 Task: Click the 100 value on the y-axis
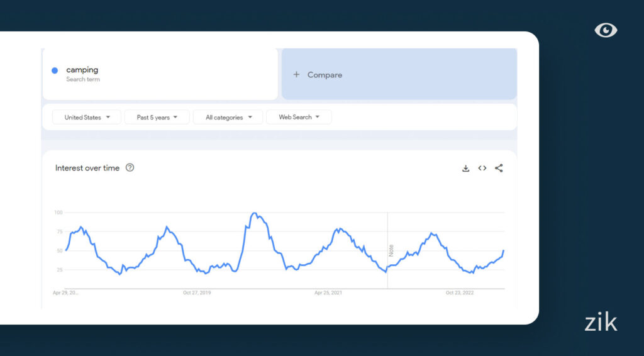[x=58, y=213]
